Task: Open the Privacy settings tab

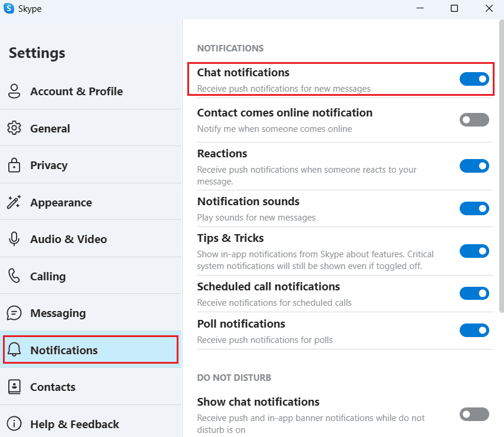Action: click(48, 166)
